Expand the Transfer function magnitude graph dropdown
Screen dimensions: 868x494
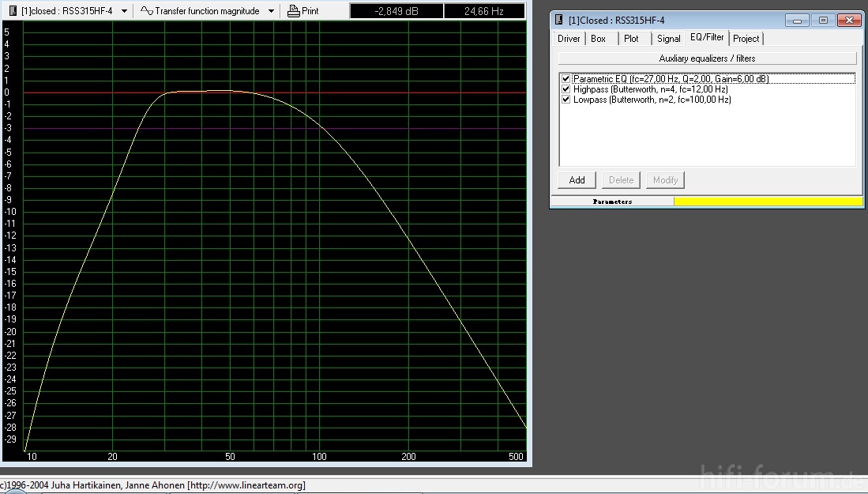pyautogui.click(x=271, y=11)
